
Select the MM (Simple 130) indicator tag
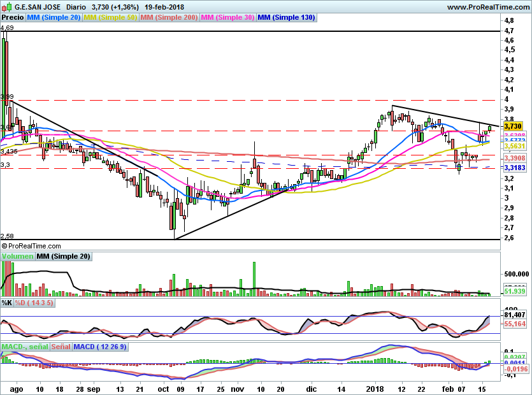[x=286, y=18]
